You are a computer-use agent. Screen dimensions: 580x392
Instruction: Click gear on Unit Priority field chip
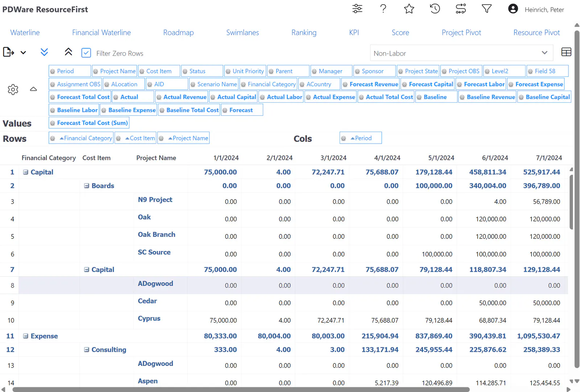point(228,71)
